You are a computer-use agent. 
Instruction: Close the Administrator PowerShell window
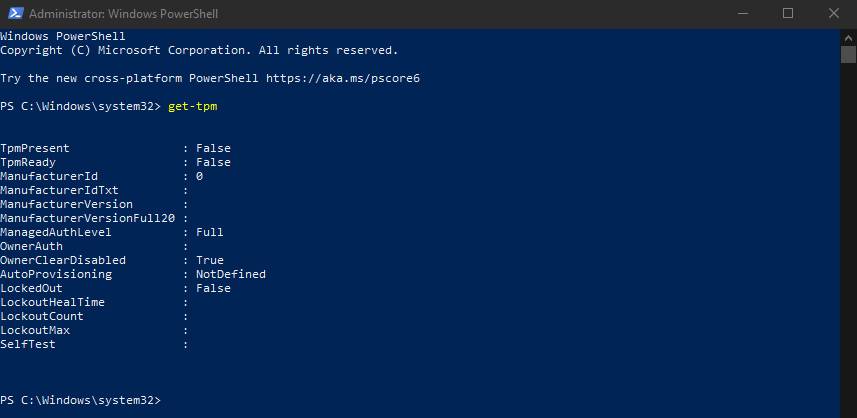point(833,14)
